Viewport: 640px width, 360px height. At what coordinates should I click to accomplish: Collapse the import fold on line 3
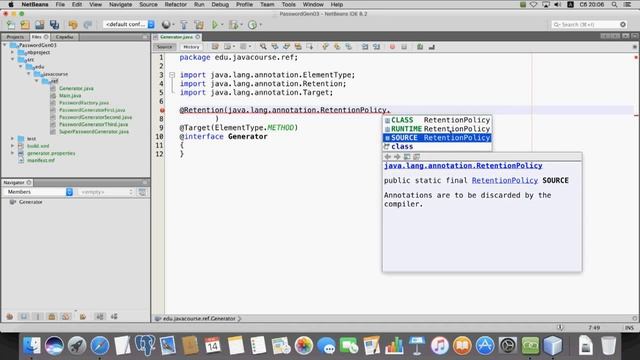(172, 75)
